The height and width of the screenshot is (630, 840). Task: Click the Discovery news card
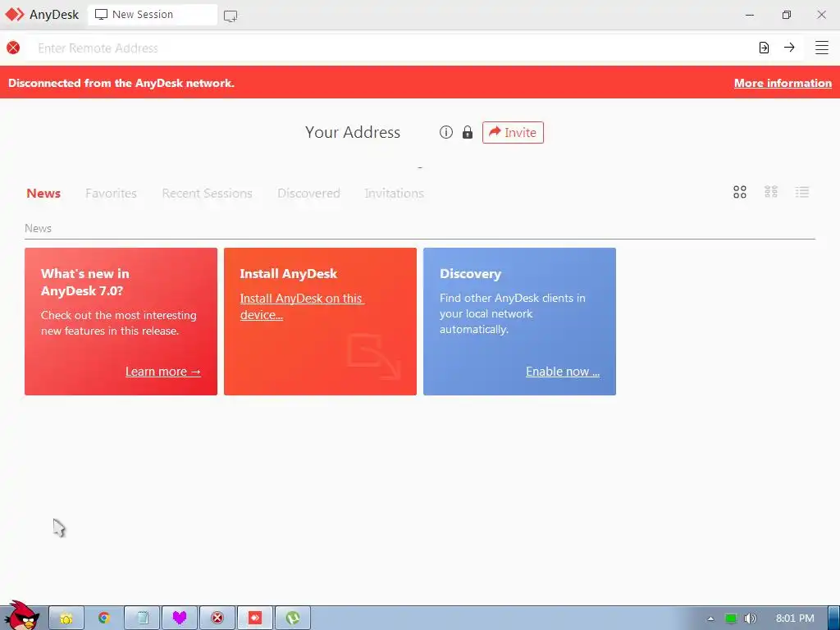[x=519, y=322]
